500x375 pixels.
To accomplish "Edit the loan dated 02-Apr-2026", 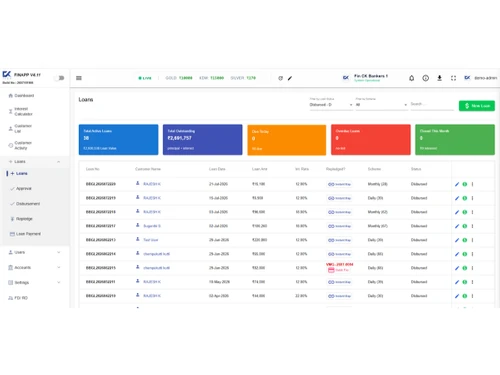I will tap(457, 296).
